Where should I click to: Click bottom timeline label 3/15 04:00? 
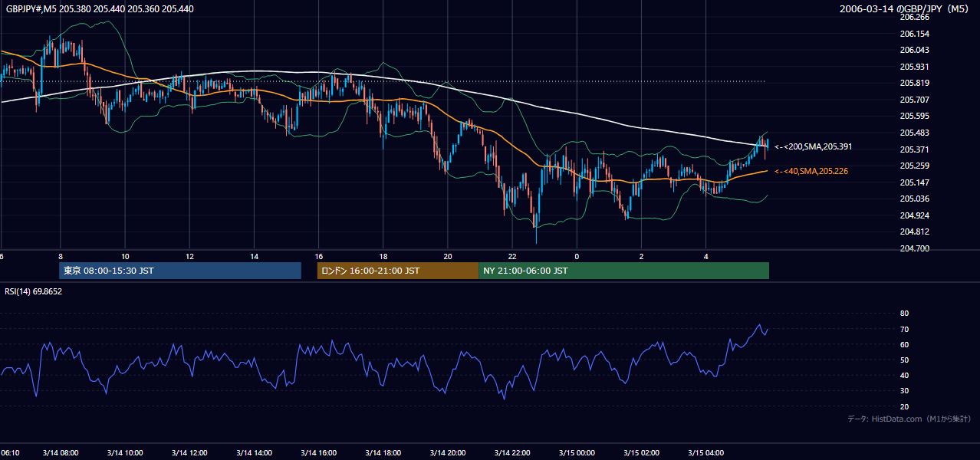[705, 453]
